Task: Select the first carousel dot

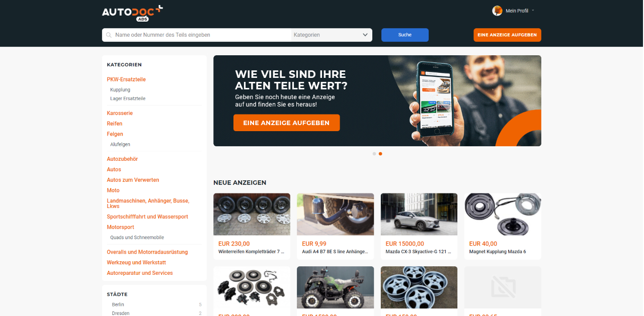Action: (374, 154)
